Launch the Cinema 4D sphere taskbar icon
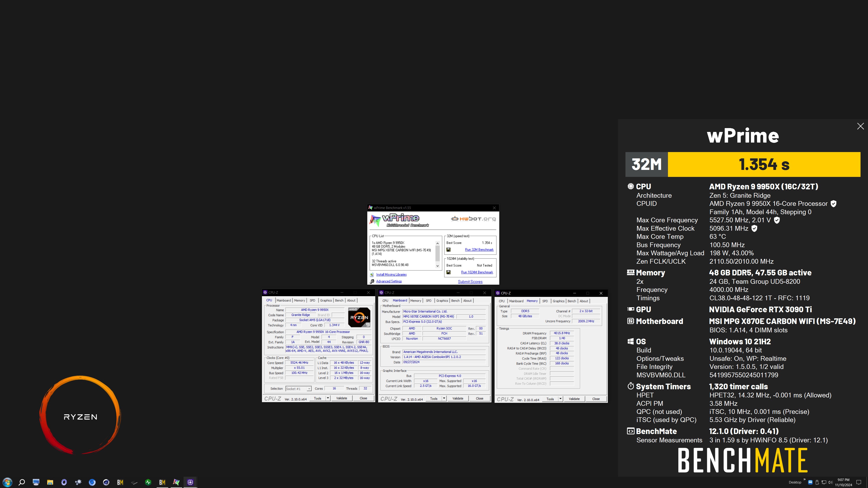The image size is (868, 488). (x=106, y=482)
